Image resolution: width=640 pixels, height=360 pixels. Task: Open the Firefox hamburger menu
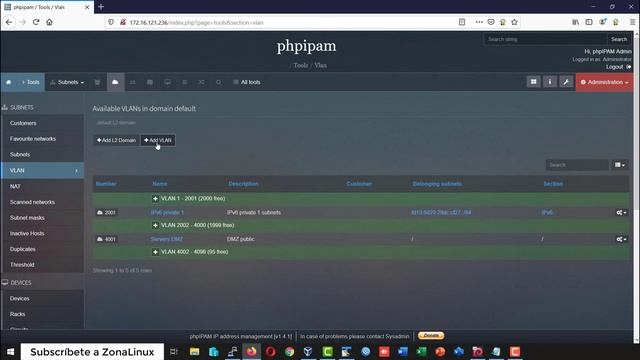pyautogui.click(x=632, y=22)
